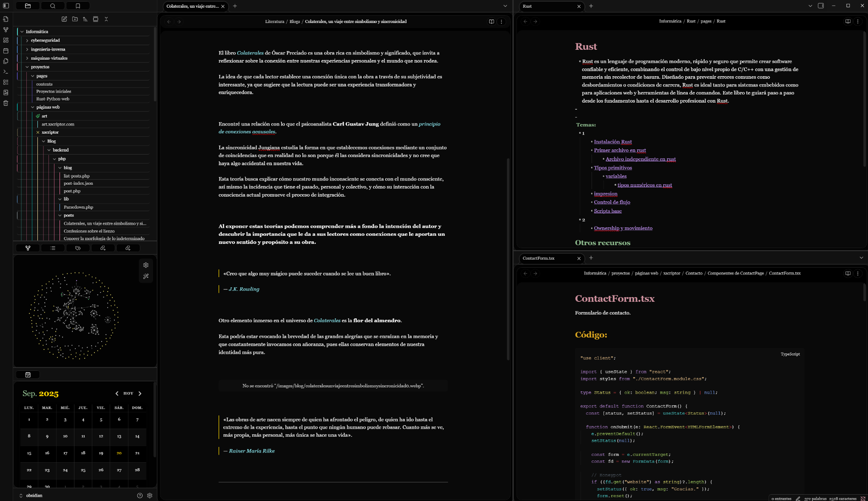Open the graph view from the left ribbon

6,29
